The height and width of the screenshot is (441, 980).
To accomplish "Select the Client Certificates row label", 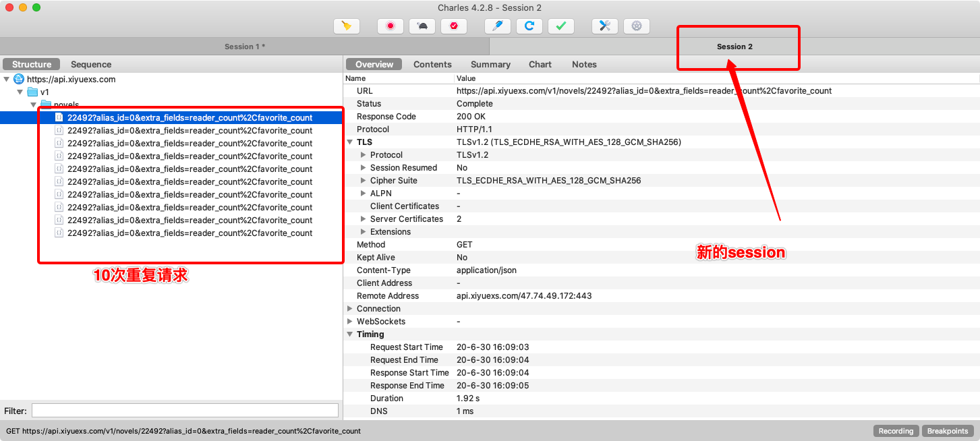I will 405,206.
